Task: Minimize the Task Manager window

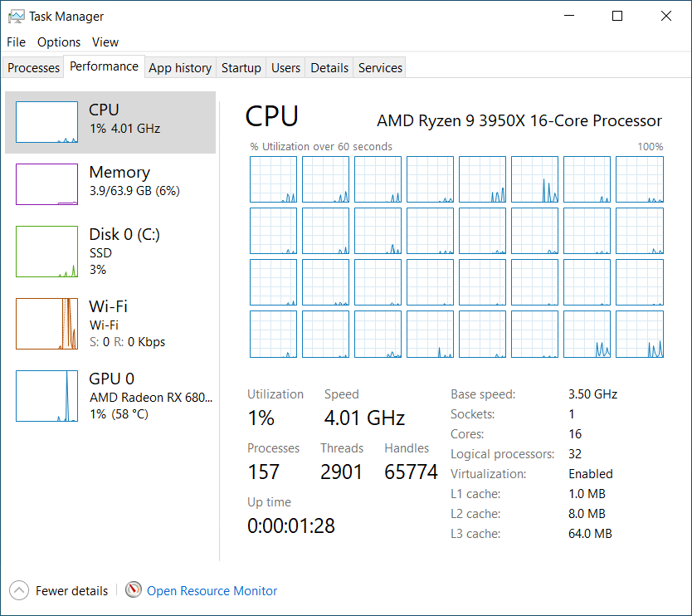Action: point(569,16)
